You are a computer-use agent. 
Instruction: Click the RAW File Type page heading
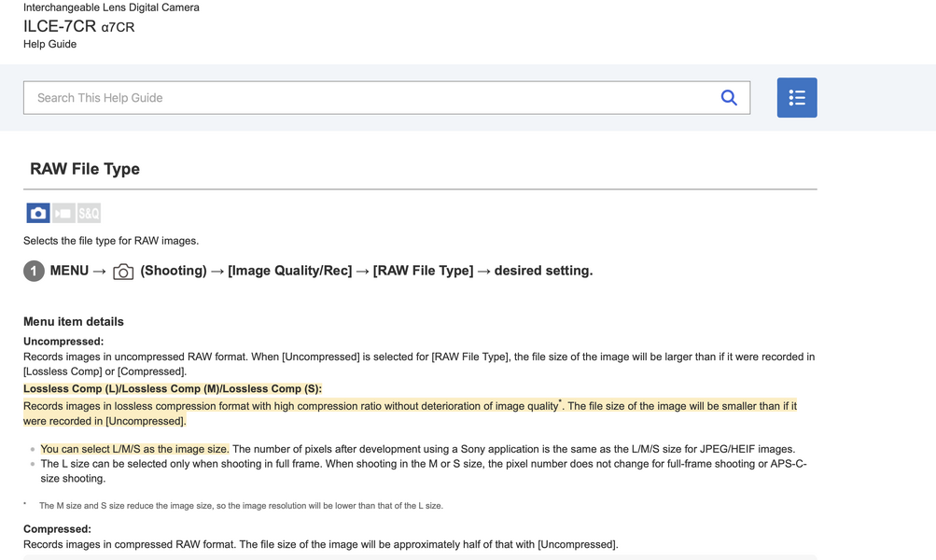85,169
